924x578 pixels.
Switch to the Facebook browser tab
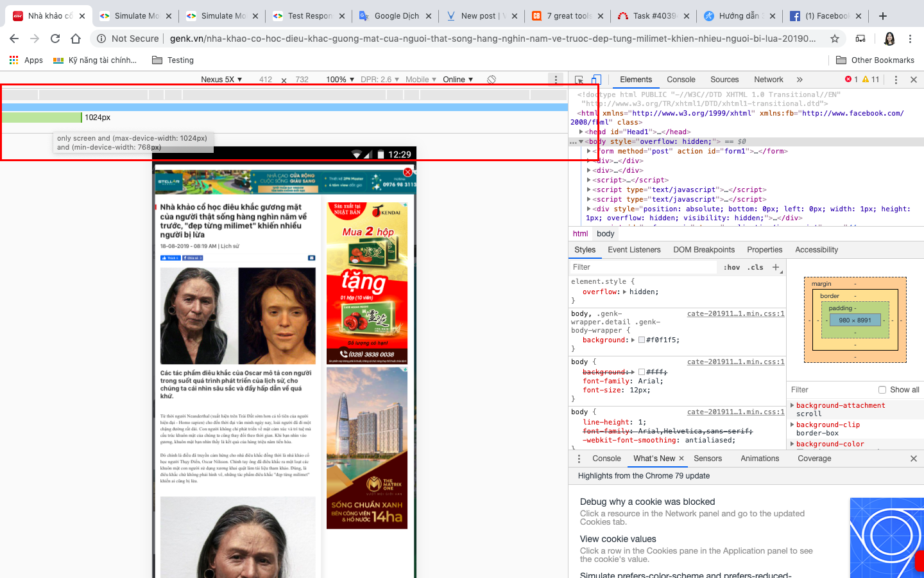(x=826, y=16)
